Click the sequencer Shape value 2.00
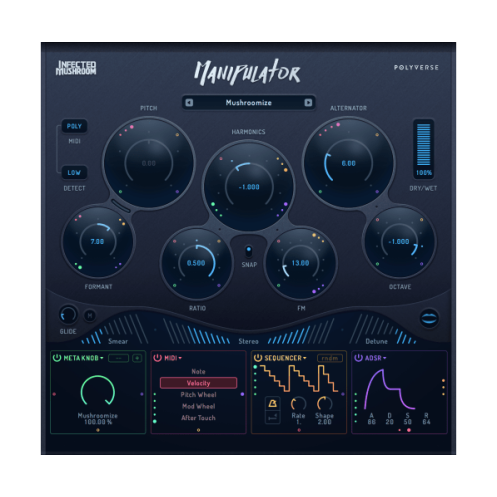This screenshot has height=497, width=497. (x=324, y=422)
